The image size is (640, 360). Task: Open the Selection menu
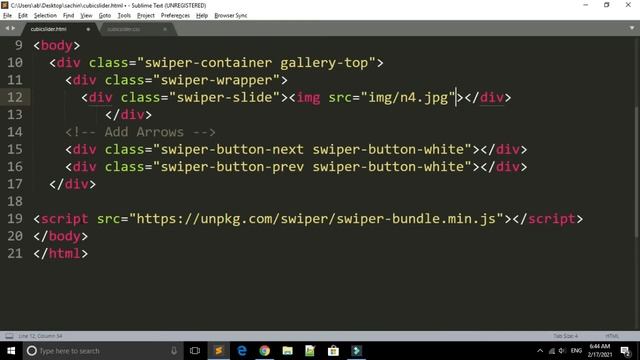coord(45,16)
